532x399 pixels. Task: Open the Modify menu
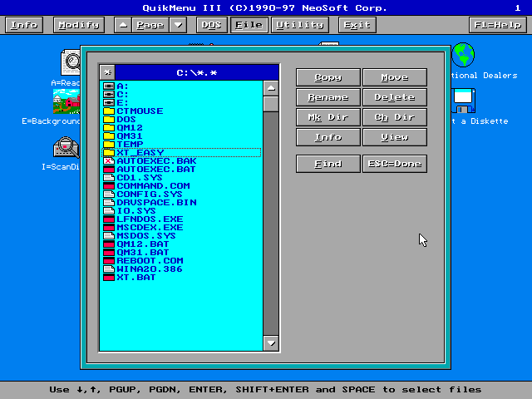pos(79,25)
